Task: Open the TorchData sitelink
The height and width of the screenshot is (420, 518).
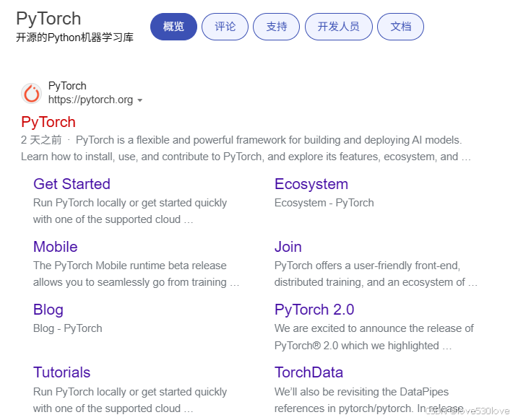Action: click(309, 372)
